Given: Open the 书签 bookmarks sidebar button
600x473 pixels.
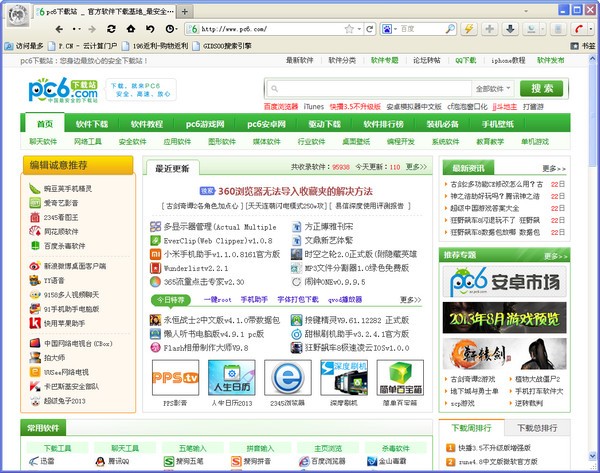Looking at the screenshot, I should pos(583,46).
